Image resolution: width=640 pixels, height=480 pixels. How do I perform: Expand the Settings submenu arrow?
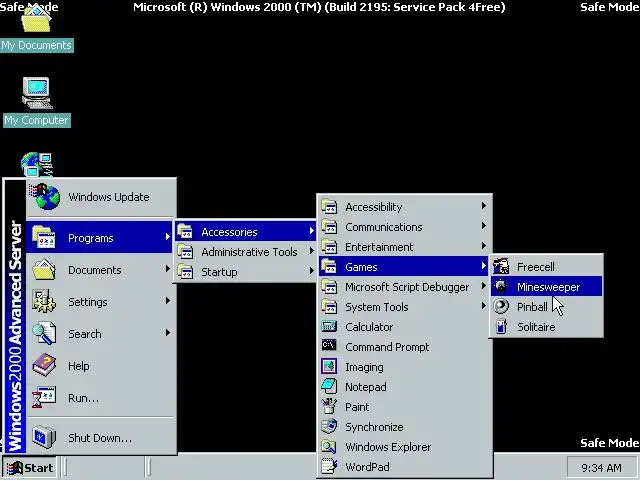click(167, 301)
